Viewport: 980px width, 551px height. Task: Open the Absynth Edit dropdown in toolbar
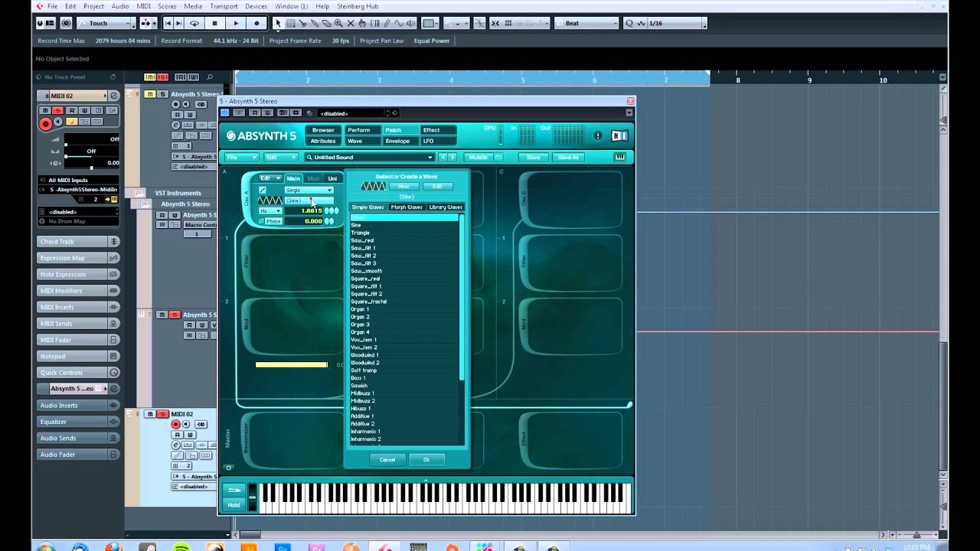point(281,158)
